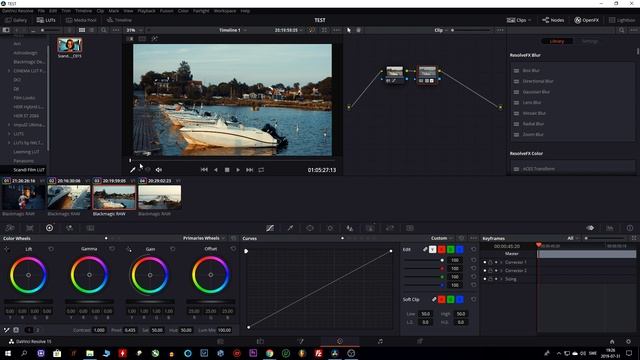Select the second node in graph
The height and width of the screenshot is (360, 640).
[x=427, y=75]
